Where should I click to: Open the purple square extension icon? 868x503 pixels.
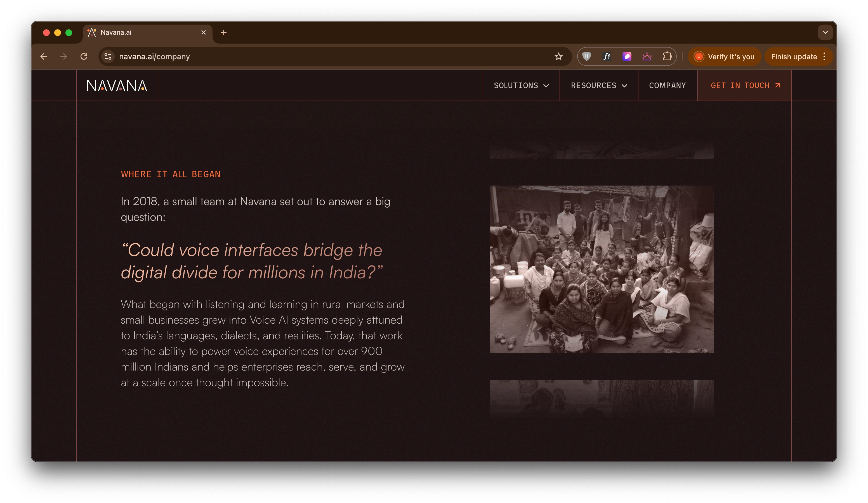pyautogui.click(x=627, y=56)
